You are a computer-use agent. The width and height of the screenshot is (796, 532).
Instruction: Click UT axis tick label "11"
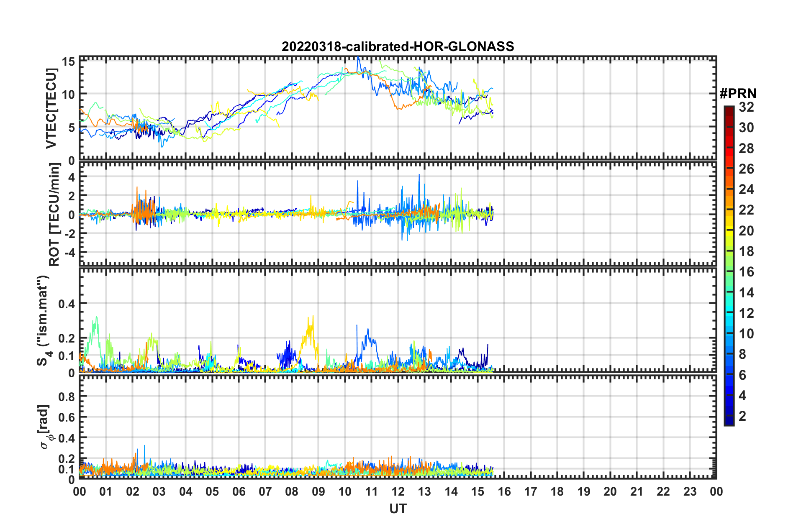click(x=371, y=491)
